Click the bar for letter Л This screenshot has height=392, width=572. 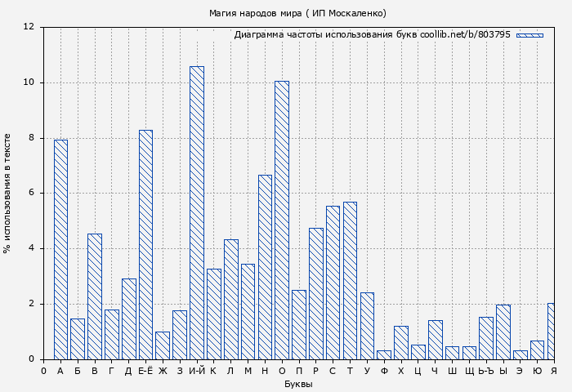point(230,299)
